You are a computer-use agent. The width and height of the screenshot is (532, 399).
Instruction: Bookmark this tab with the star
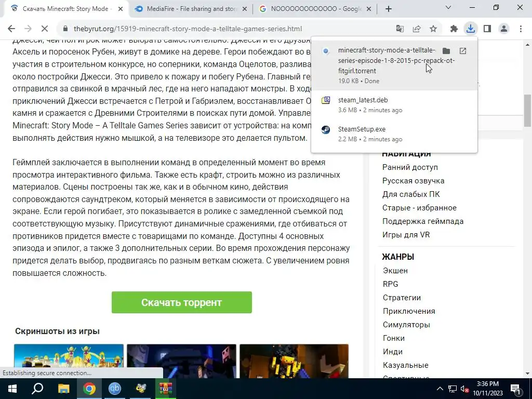[433, 29]
